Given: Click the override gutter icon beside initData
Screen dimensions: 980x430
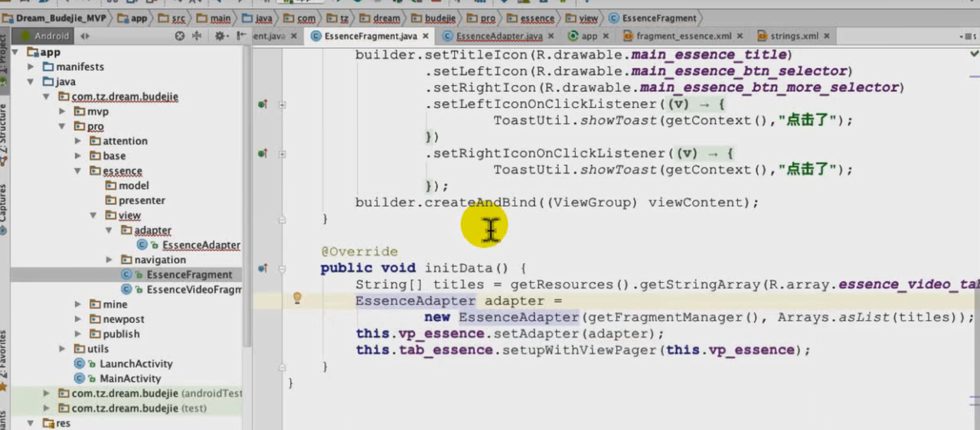Looking at the screenshot, I should click(x=263, y=269).
